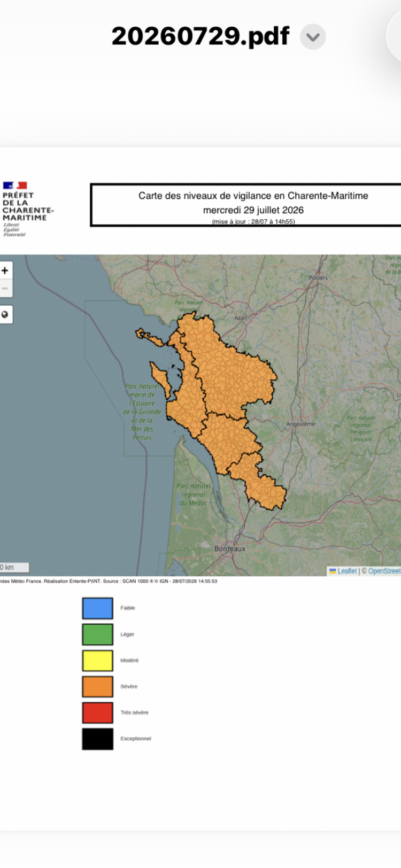Screen dimensions: 401x868
Task: Click the black Exceptionnel color swatch
Action: coord(97,739)
